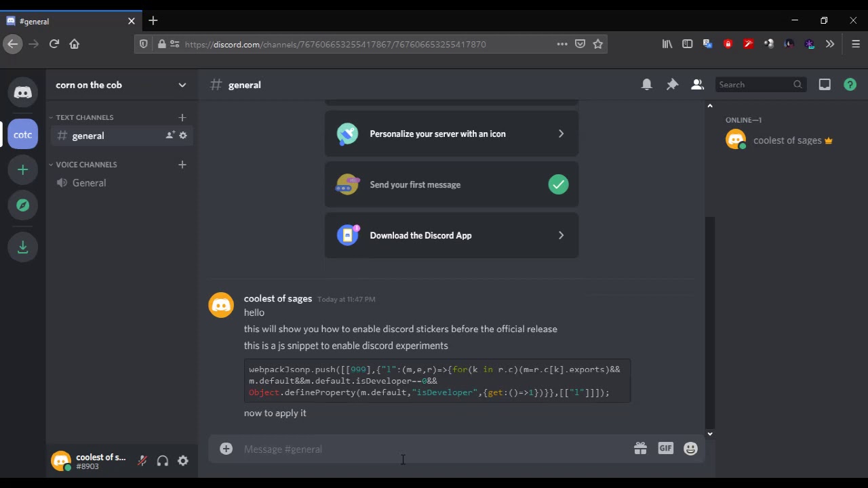
Task: Click user avatar in bottom user panel
Action: click(61, 461)
